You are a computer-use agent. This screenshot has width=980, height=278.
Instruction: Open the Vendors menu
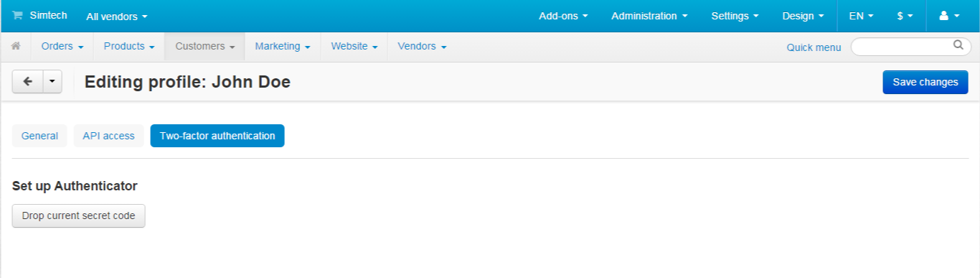click(422, 46)
